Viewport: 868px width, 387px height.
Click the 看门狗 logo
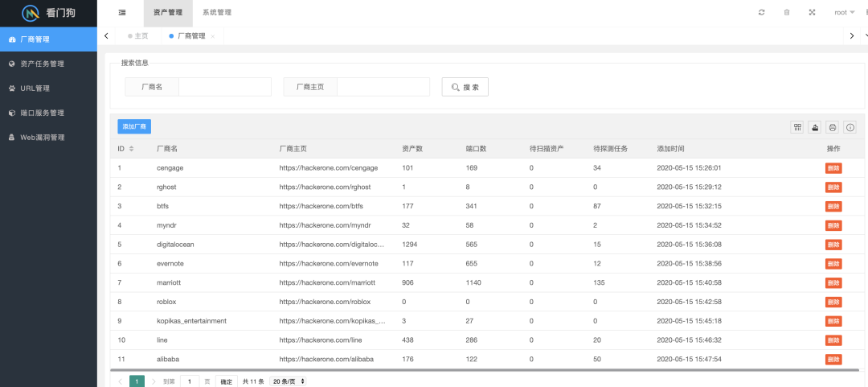coord(49,13)
